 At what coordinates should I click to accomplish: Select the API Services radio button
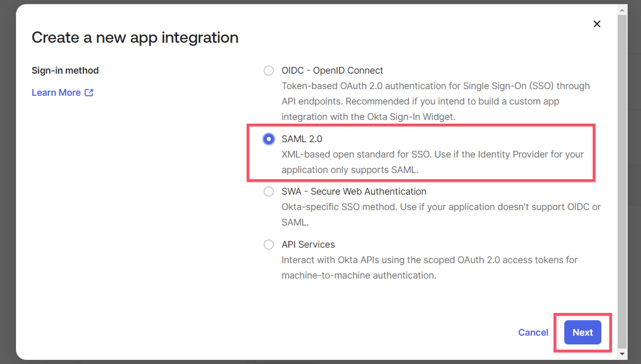268,244
